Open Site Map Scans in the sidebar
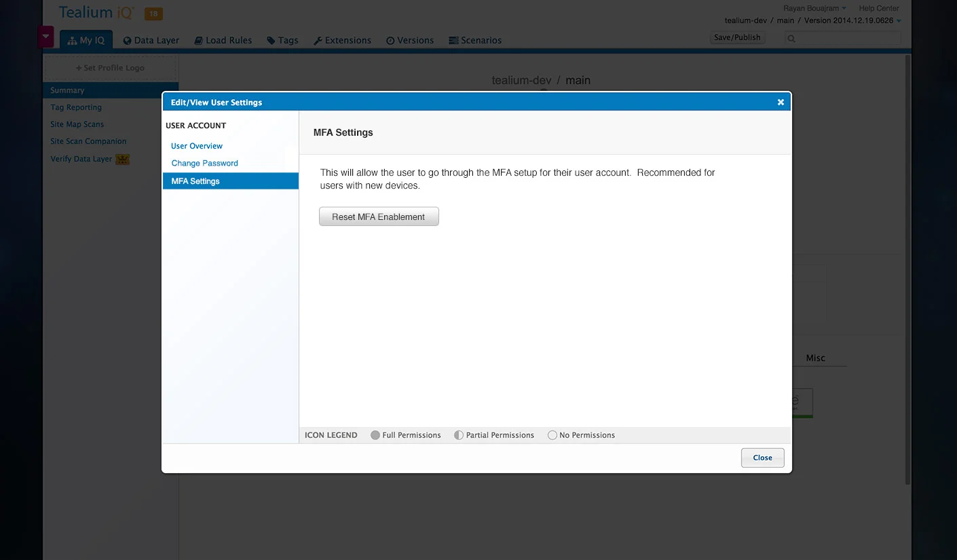957x560 pixels. pos(77,124)
